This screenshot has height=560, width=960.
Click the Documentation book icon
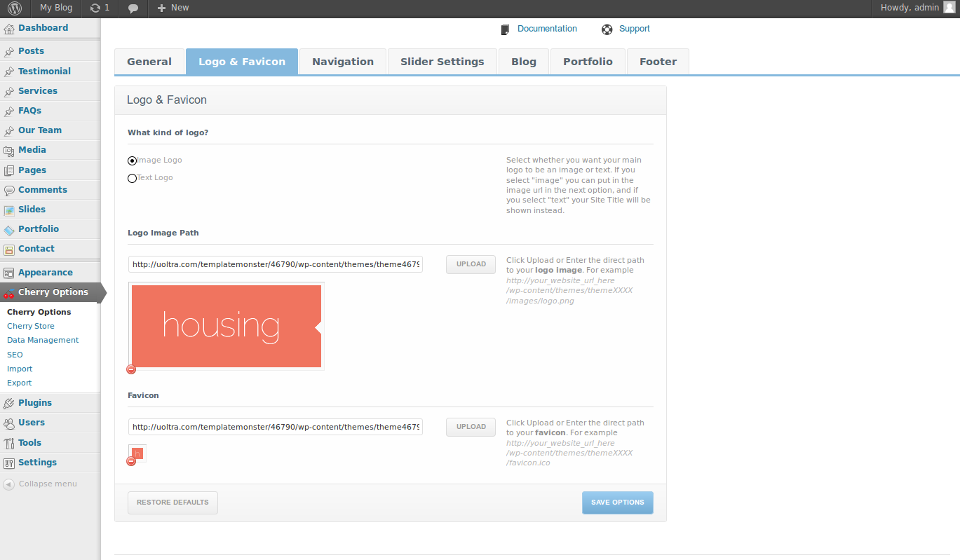tap(505, 29)
